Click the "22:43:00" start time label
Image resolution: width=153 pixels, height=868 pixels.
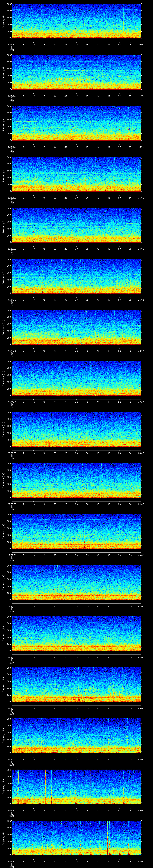click(12, 760)
